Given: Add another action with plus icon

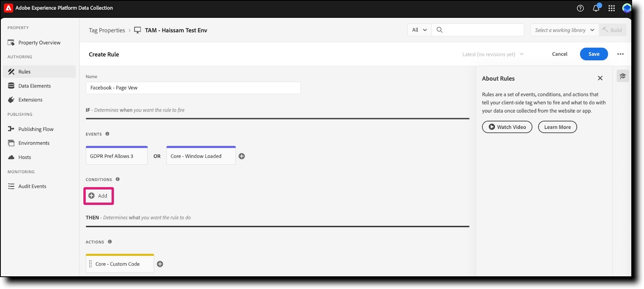Looking at the screenshot, I should pyautogui.click(x=160, y=264).
